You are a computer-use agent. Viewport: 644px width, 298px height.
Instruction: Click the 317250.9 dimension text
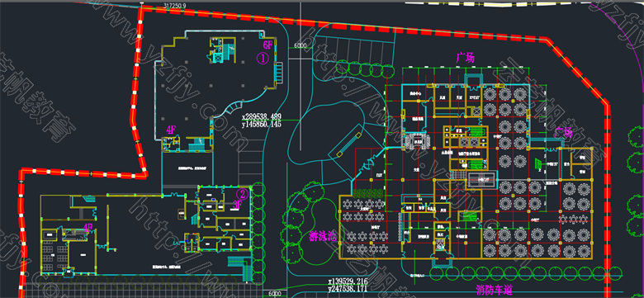pyautogui.click(x=174, y=5)
